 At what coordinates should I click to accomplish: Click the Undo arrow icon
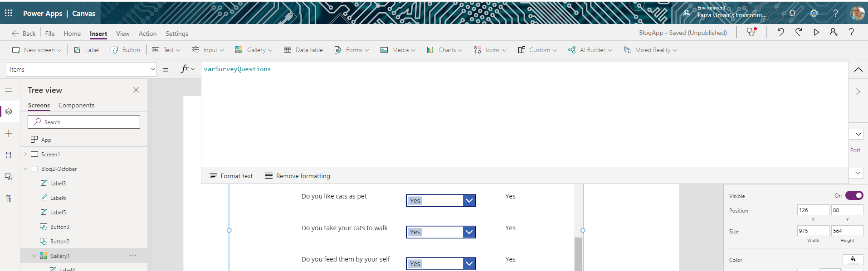point(780,32)
